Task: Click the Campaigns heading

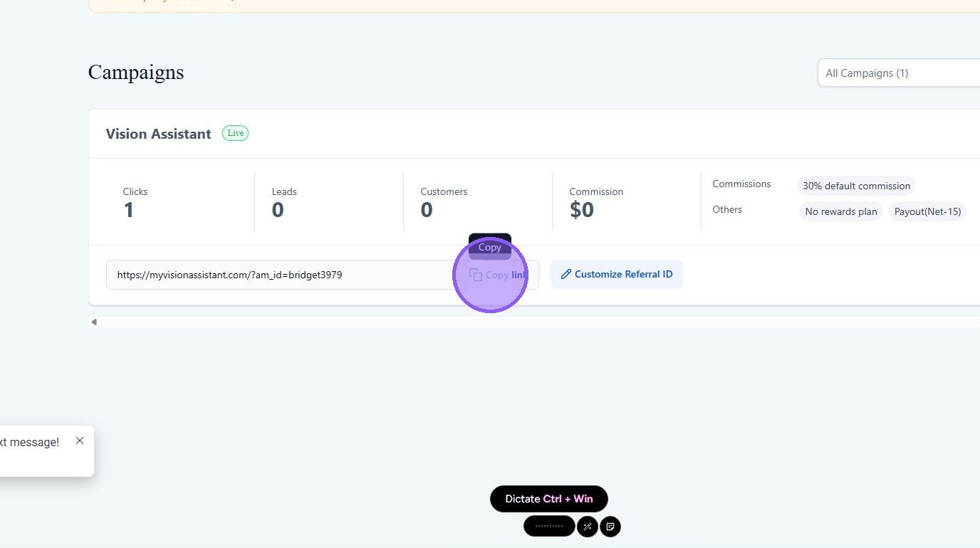Action: [136, 73]
